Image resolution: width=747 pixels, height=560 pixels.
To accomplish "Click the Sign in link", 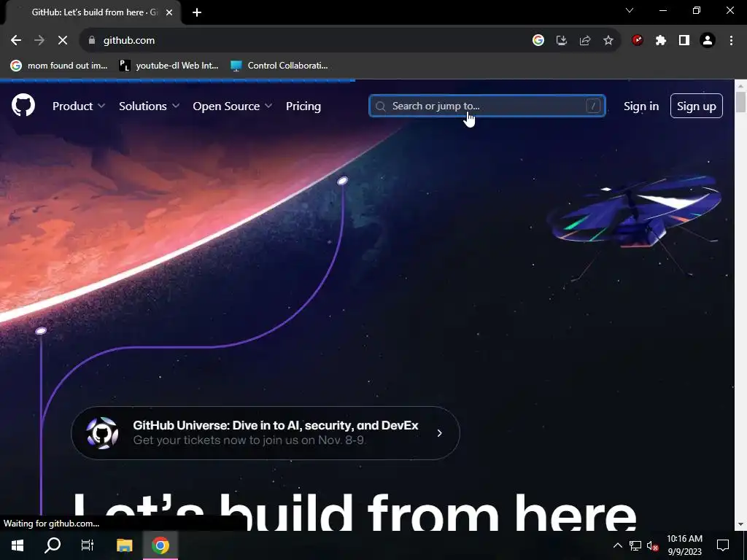I will tap(641, 106).
